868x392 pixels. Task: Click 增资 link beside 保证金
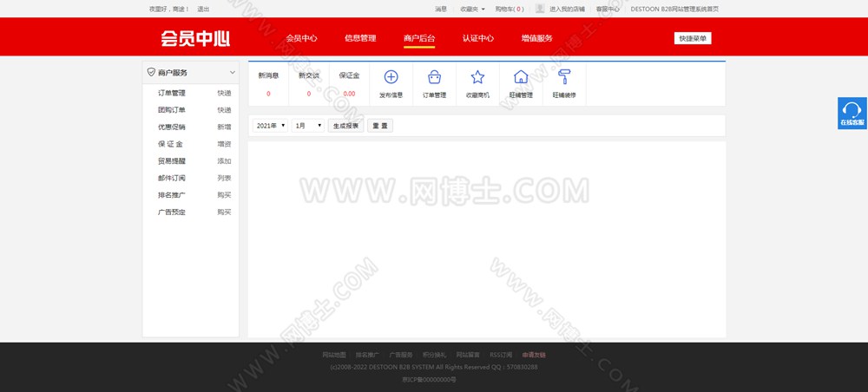224,144
